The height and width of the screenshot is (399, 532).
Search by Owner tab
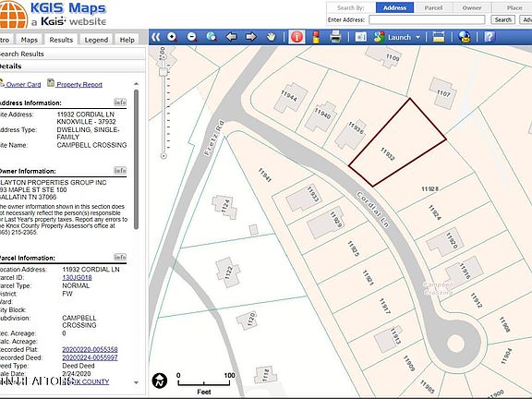point(472,7)
